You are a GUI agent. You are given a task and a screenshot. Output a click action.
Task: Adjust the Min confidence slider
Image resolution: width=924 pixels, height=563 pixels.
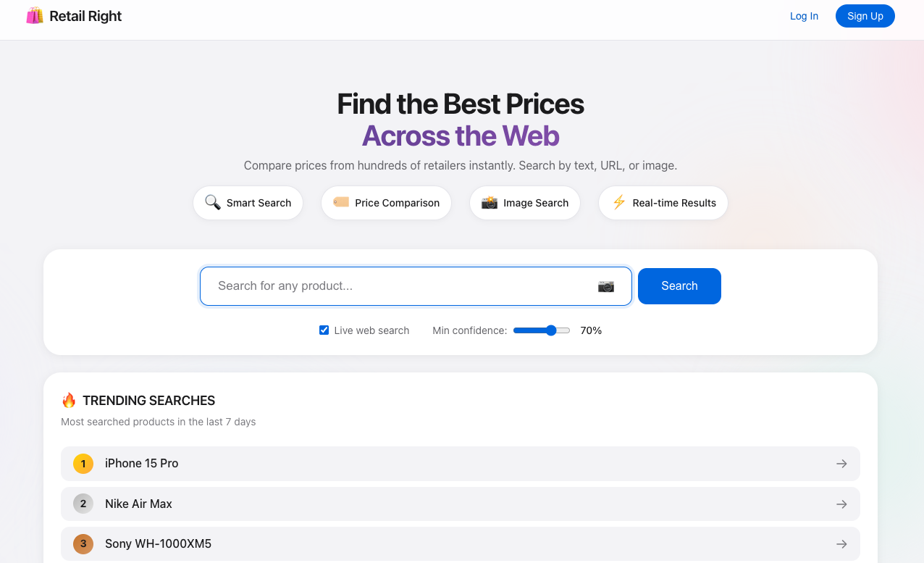(x=554, y=330)
